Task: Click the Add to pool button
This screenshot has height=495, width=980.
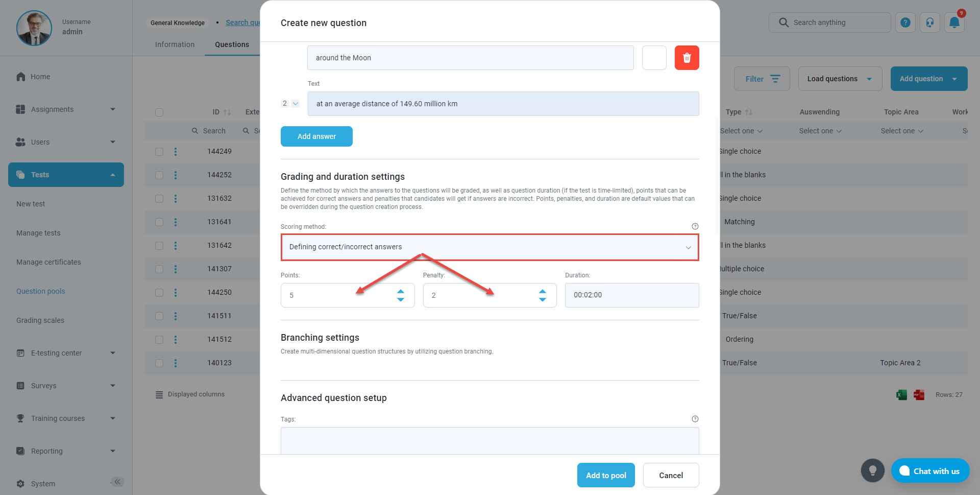Action: pos(606,475)
